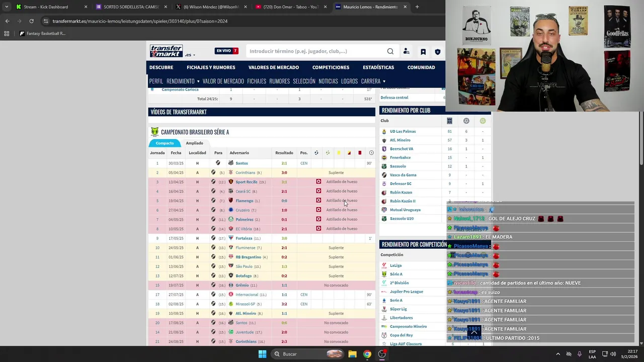Screen dimensions: 644x362
Task: Open the .es country selector dropdown
Action: click(190, 55)
